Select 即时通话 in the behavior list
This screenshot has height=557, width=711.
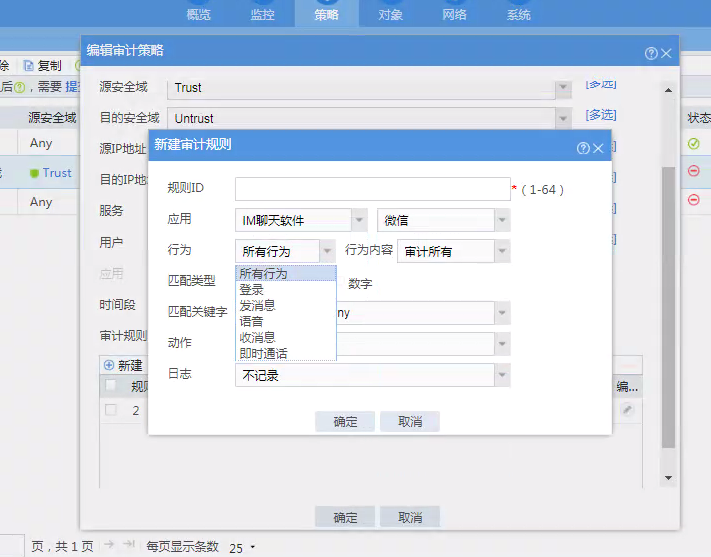tap(286, 353)
